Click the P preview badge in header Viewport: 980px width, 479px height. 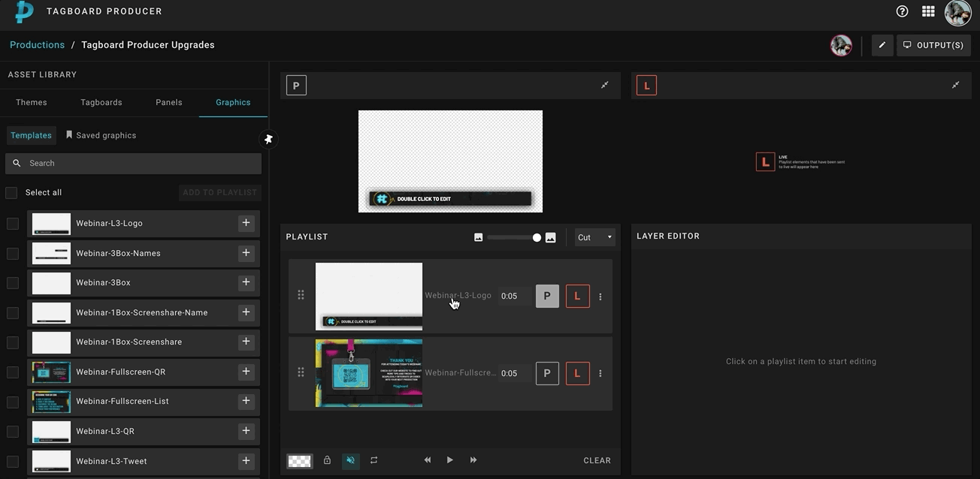coord(296,86)
